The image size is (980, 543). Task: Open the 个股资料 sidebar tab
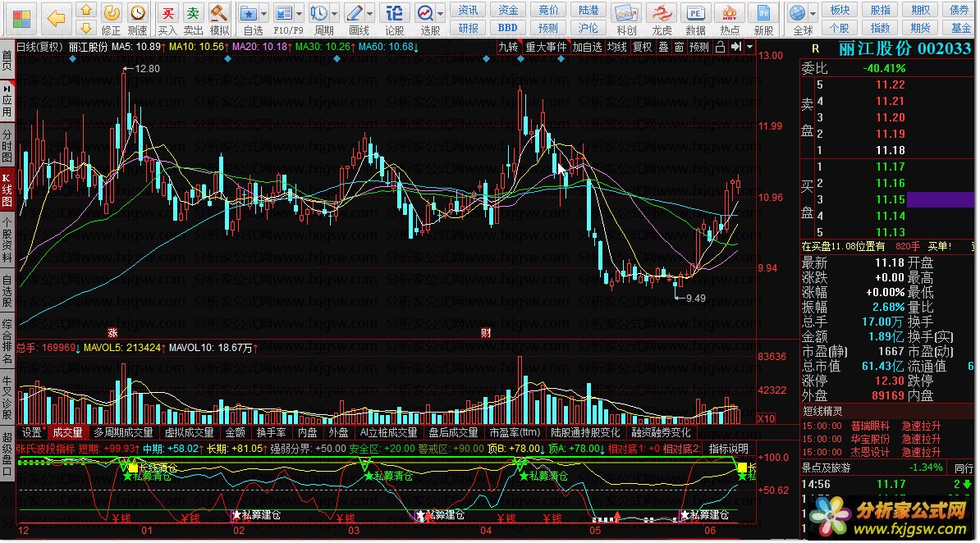tap(7, 240)
